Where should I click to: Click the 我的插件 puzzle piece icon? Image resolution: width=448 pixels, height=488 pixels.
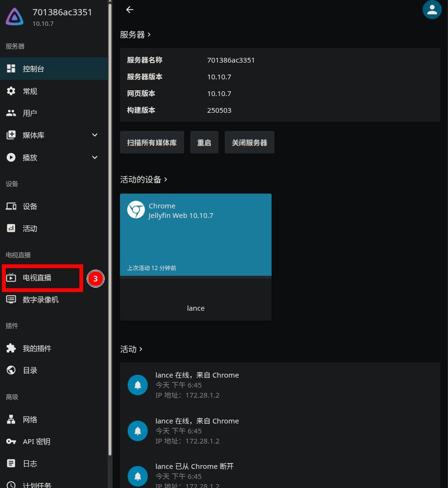[x=11, y=348]
